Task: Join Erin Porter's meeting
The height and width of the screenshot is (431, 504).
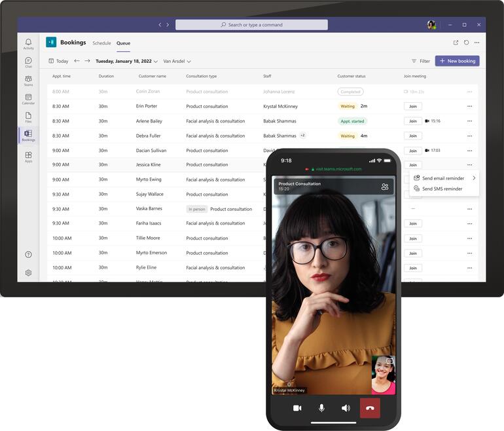Action: 413,106
